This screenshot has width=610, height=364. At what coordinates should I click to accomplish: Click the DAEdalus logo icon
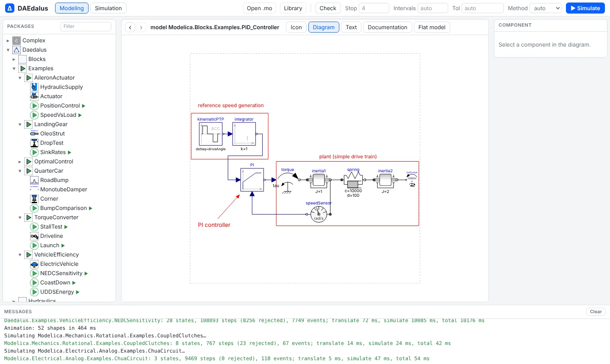click(10, 8)
